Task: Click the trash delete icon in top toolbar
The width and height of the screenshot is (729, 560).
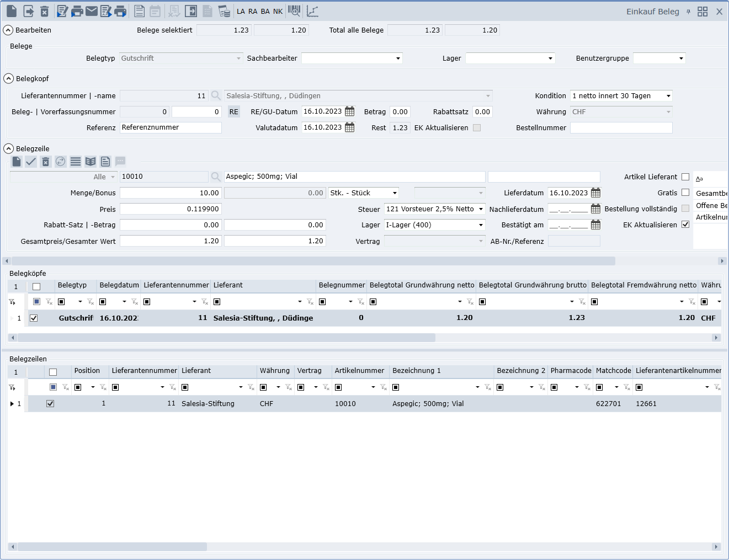Action: point(45,11)
